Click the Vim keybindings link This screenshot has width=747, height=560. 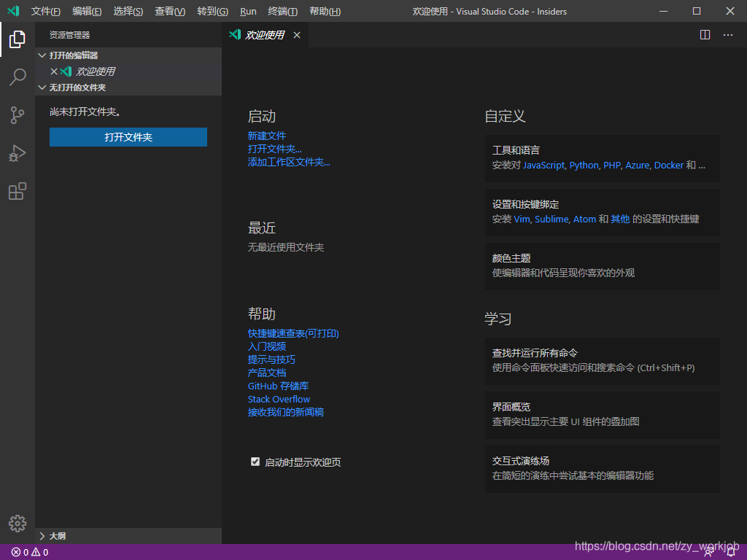[x=521, y=219]
